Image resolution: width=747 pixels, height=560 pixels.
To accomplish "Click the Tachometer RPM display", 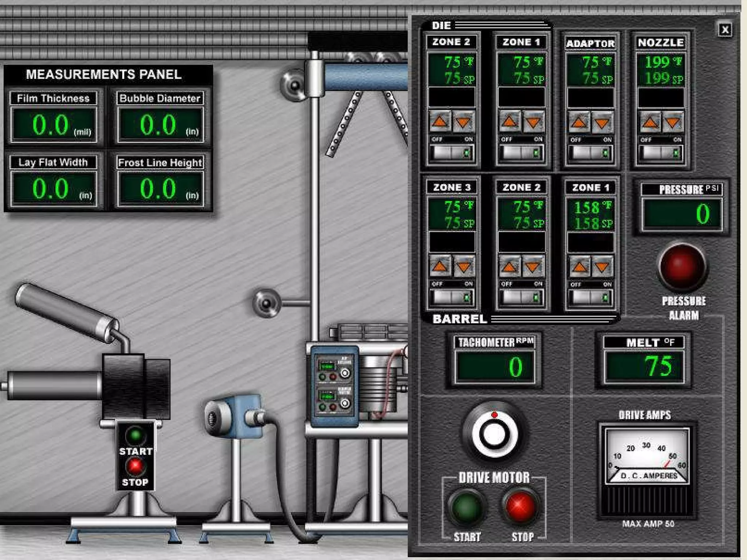I will tap(495, 366).
